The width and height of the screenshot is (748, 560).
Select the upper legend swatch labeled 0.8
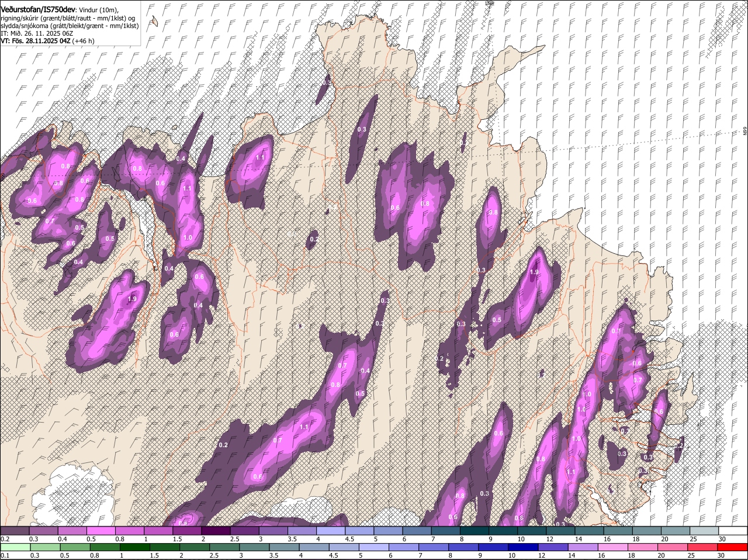coord(130,530)
